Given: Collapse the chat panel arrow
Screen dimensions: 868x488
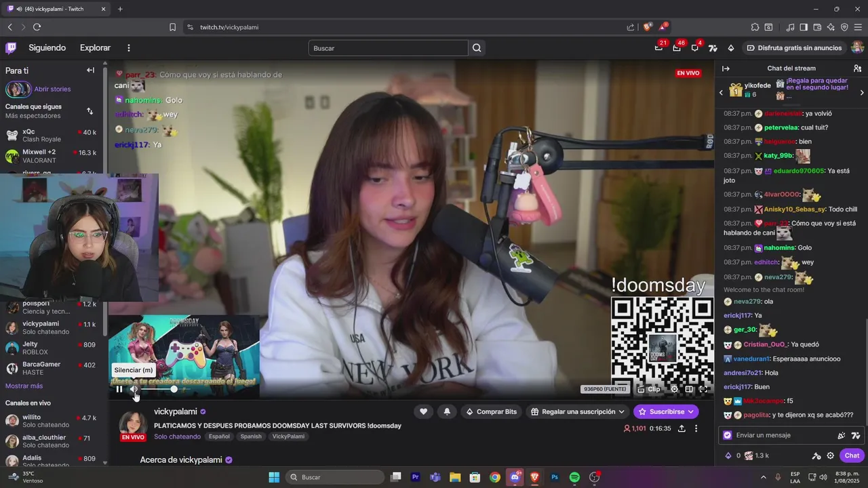Looking at the screenshot, I should click(x=726, y=68).
